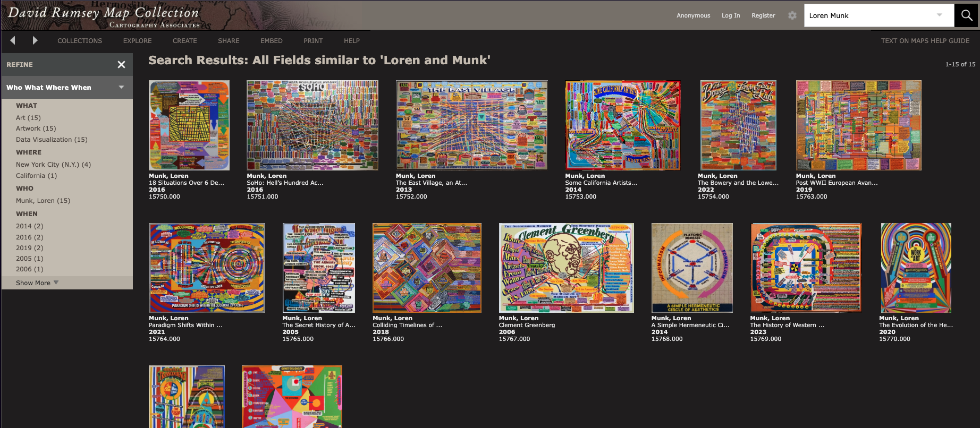Click the Anonymous user label
Screen dimensions: 980x428
tap(693, 15)
